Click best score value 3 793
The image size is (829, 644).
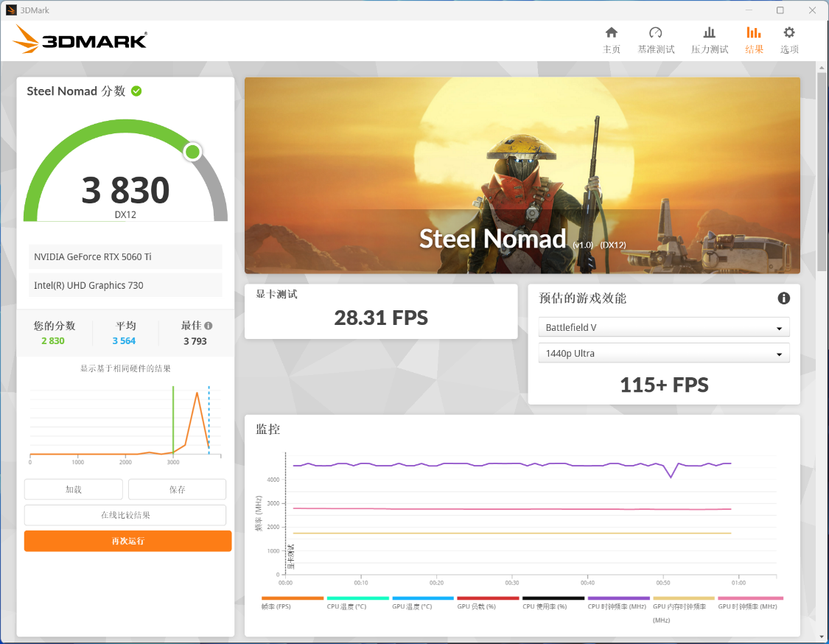click(195, 341)
